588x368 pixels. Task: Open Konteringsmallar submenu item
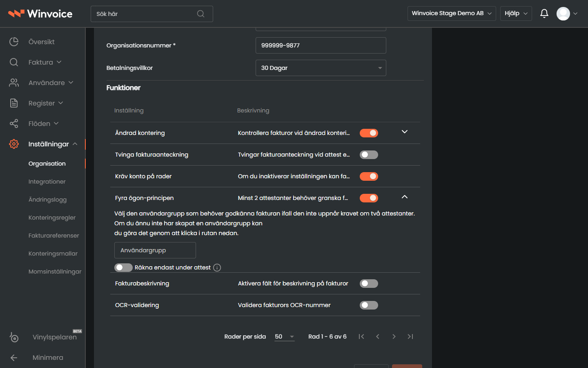pos(53,254)
